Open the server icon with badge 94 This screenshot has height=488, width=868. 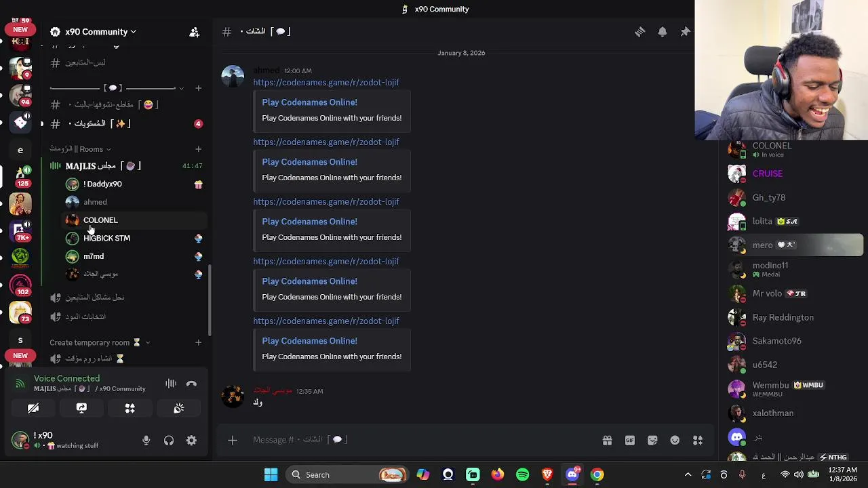20,94
